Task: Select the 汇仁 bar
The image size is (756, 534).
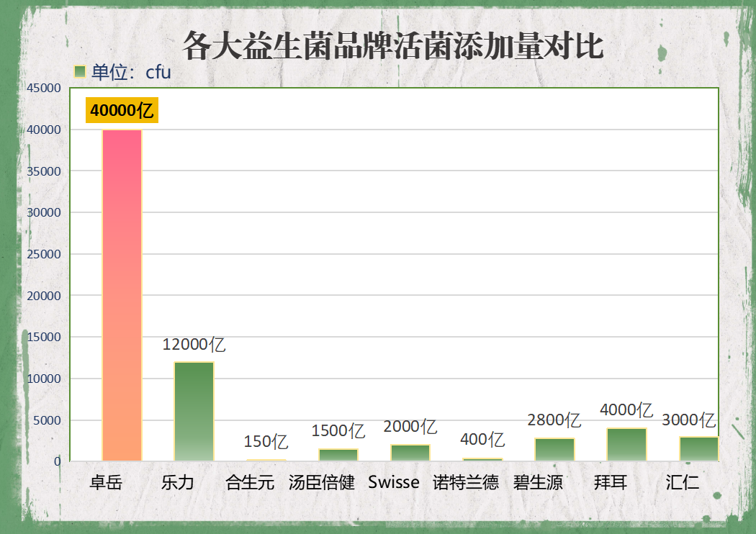Action: [x=699, y=448]
